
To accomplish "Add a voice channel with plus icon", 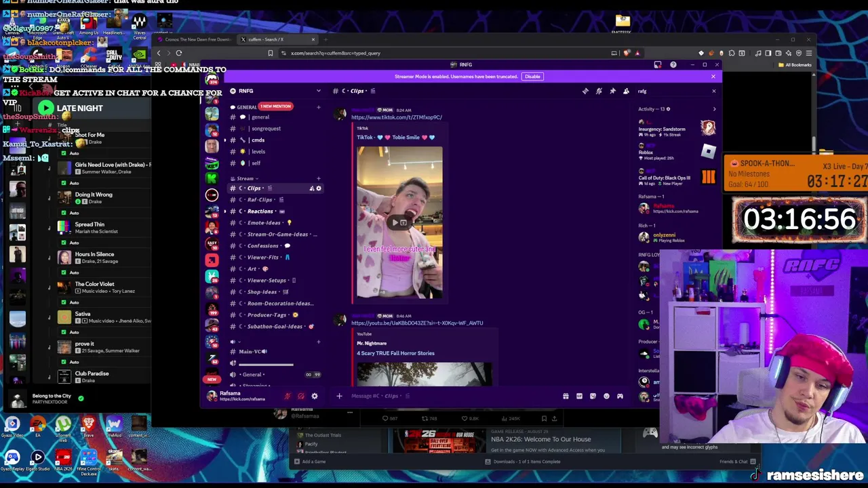I will tap(319, 342).
